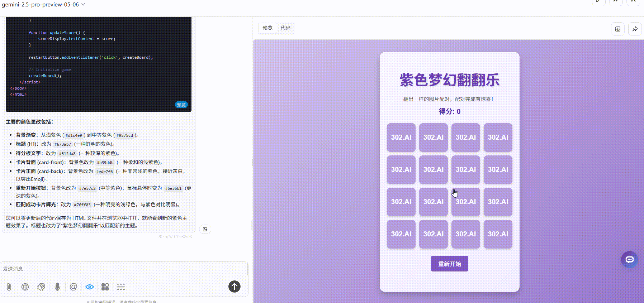
Task: Flip the 302.AI card under the hand cursor
Action: click(466, 202)
